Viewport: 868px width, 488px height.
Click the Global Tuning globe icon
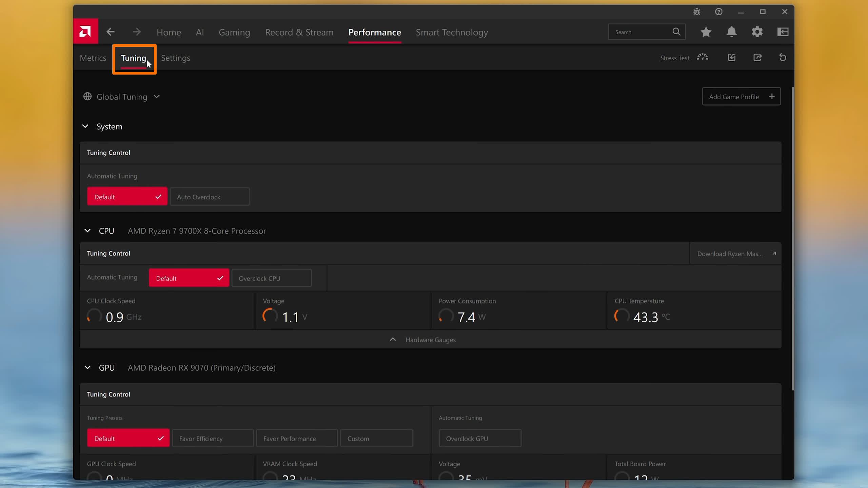click(87, 97)
